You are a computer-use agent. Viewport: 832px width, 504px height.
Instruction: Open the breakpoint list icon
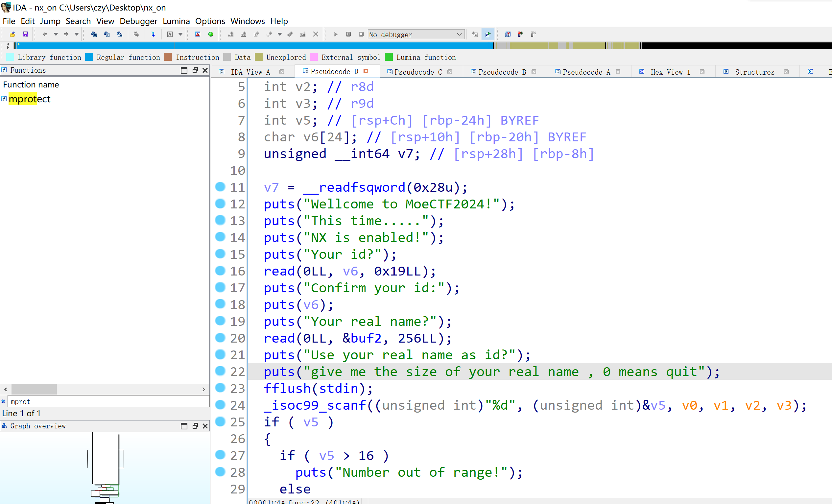508,34
